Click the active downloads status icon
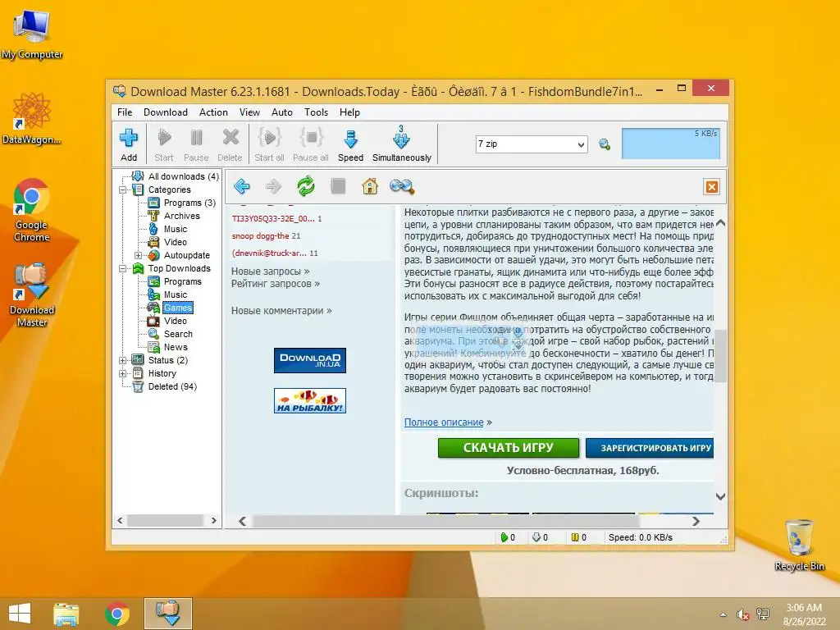The height and width of the screenshot is (630, 840). coord(504,537)
